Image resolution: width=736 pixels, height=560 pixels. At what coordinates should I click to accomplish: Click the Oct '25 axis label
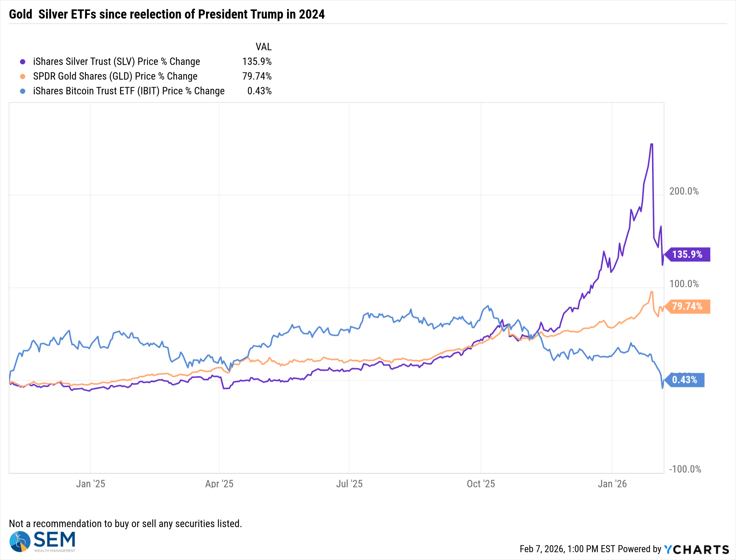[x=481, y=484]
